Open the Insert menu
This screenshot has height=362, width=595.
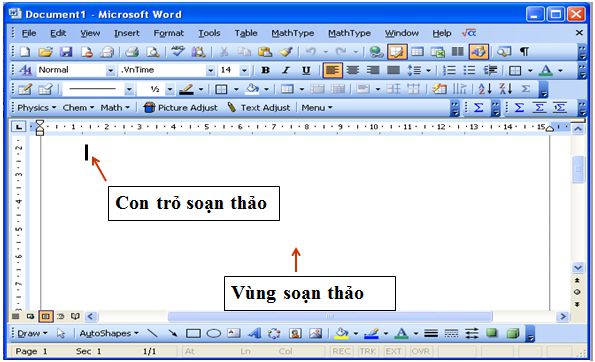(x=126, y=33)
